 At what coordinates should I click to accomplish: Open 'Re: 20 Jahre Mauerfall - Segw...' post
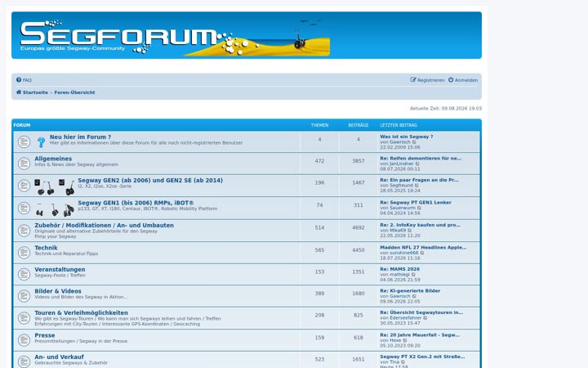tap(420, 335)
